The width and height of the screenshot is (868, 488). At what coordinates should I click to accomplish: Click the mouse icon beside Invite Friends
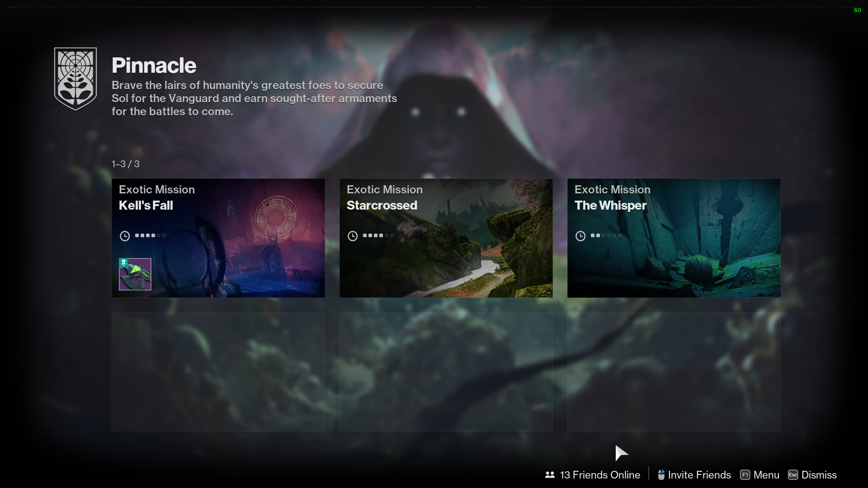pyautogui.click(x=661, y=475)
